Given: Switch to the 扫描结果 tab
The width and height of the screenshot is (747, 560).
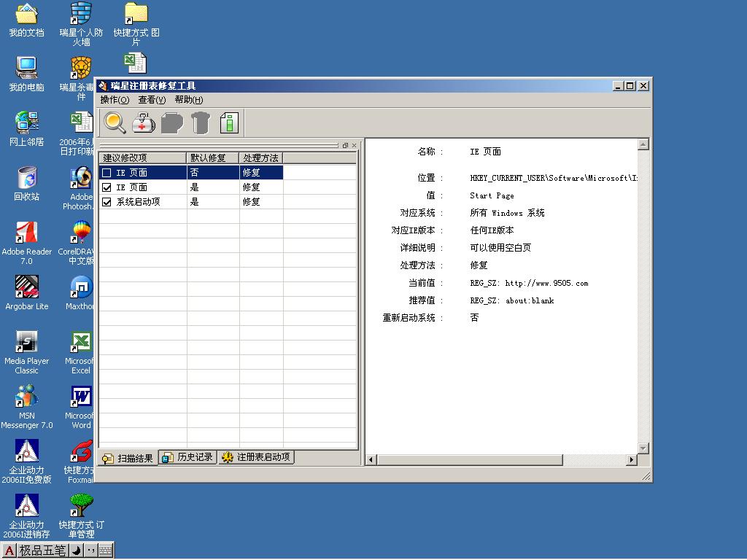Looking at the screenshot, I should pos(128,458).
